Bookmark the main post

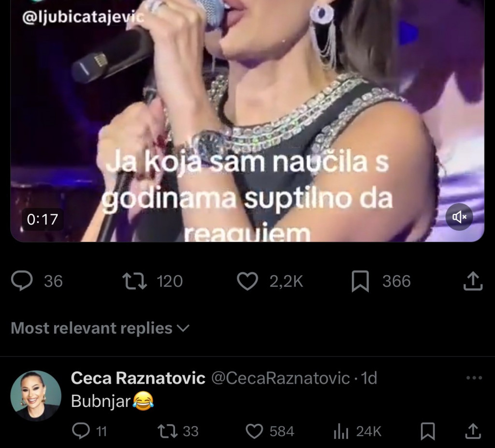360,281
